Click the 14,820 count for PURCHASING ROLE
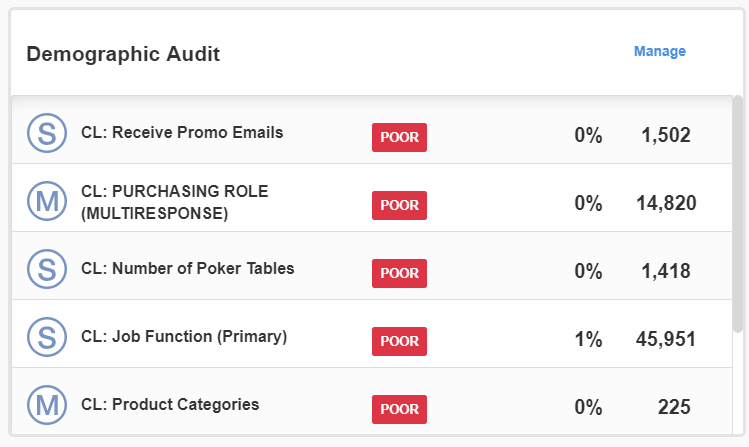 [665, 203]
